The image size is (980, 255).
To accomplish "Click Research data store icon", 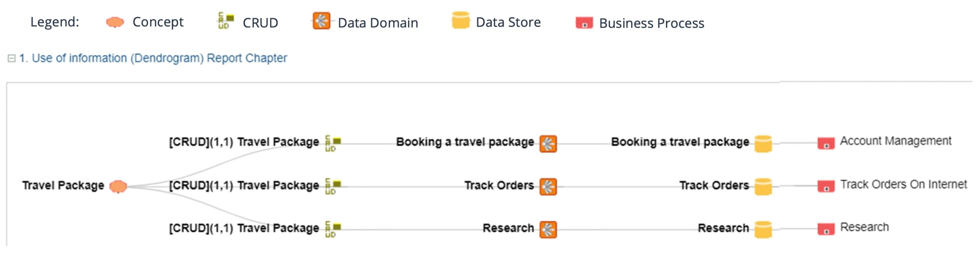I will pyautogui.click(x=763, y=229).
